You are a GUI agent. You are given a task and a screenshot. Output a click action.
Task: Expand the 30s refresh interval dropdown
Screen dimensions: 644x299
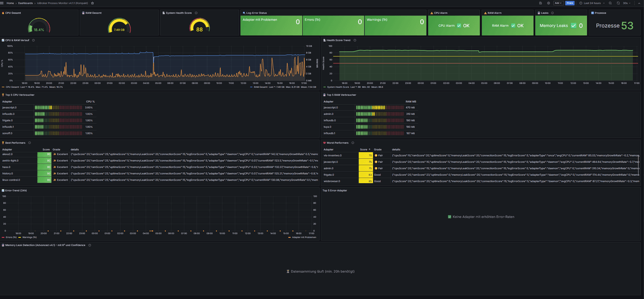point(627,3)
